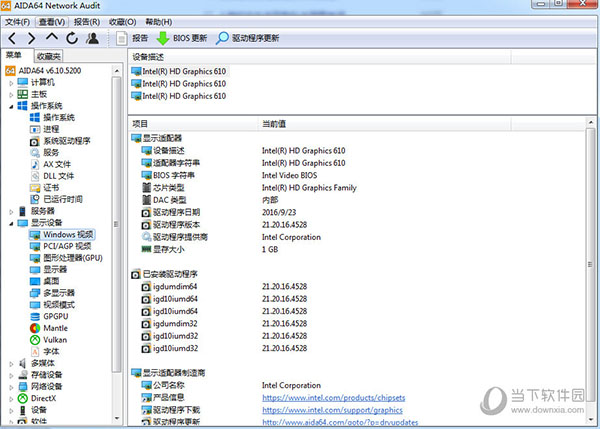Select GPGPU in the tree
This screenshot has height=429, width=600.
coord(49,316)
